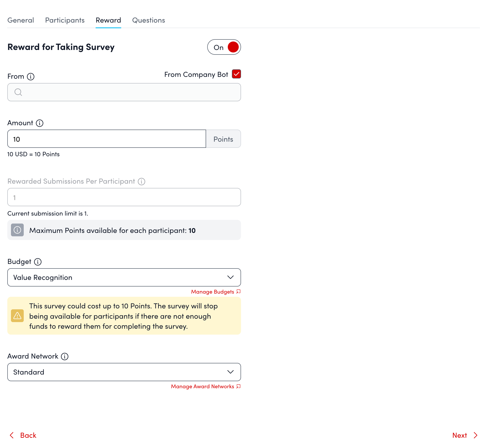The height and width of the screenshot is (448, 490).
Task: Turn off the Reward for Taking Survey toggle
Action: 224,47
